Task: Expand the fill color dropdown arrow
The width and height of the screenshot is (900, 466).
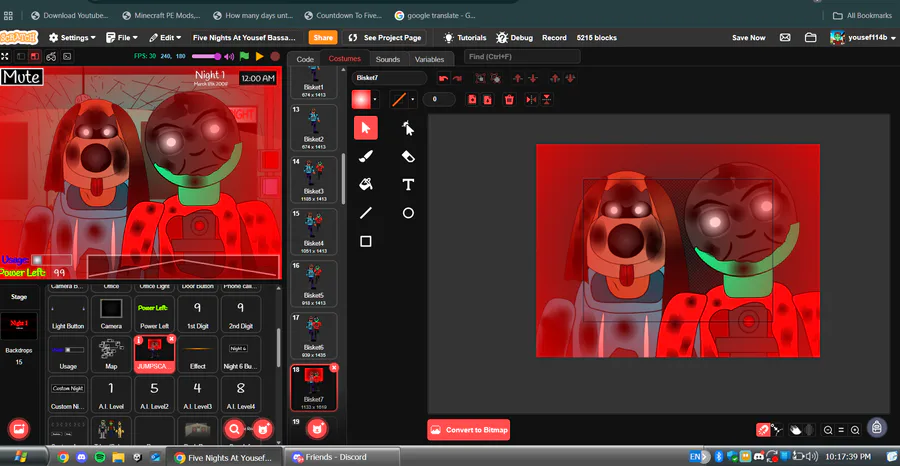Action: pos(375,99)
